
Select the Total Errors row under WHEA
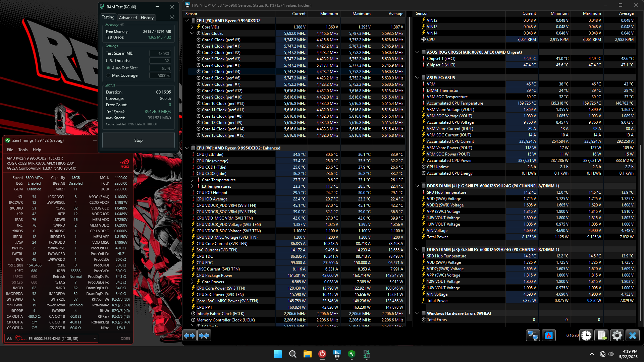[525, 320]
